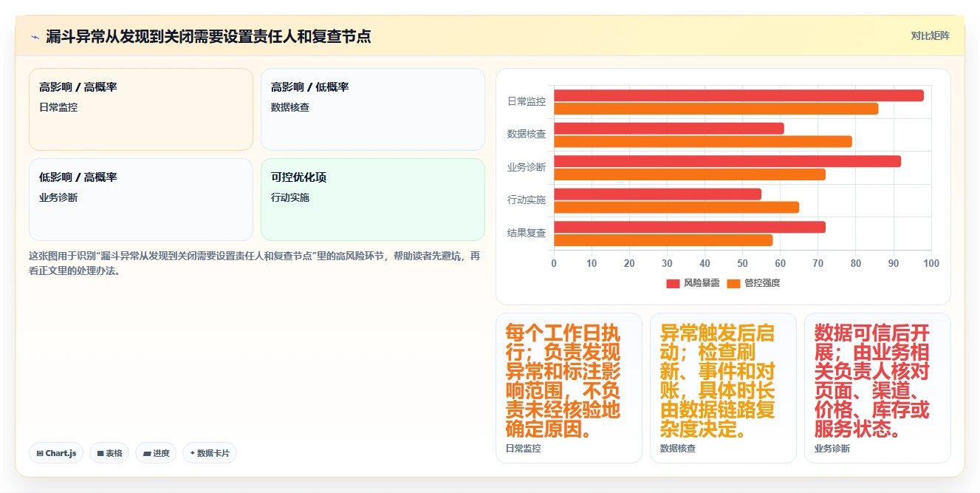
Task: Click the 结果复查 axis label
Action: (x=527, y=234)
